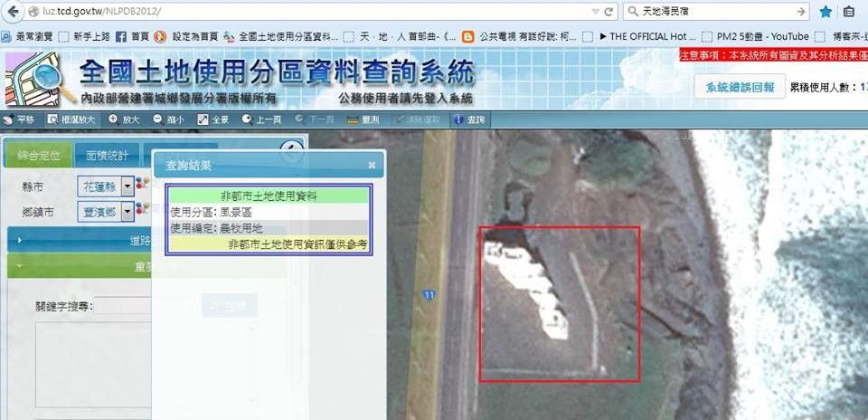
Task: Open PM2.5動畫 YouTube bookmark
Action: 755,36
